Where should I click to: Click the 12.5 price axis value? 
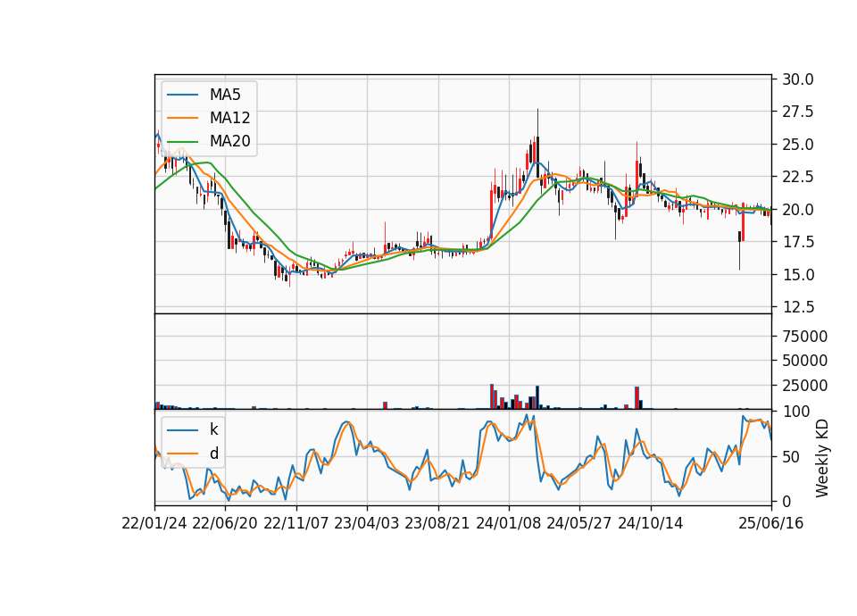798,307
